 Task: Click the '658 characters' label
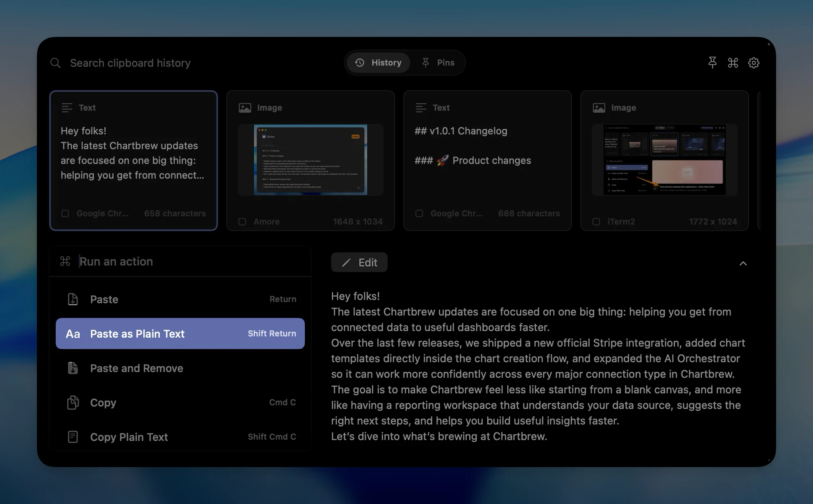point(175,213)
